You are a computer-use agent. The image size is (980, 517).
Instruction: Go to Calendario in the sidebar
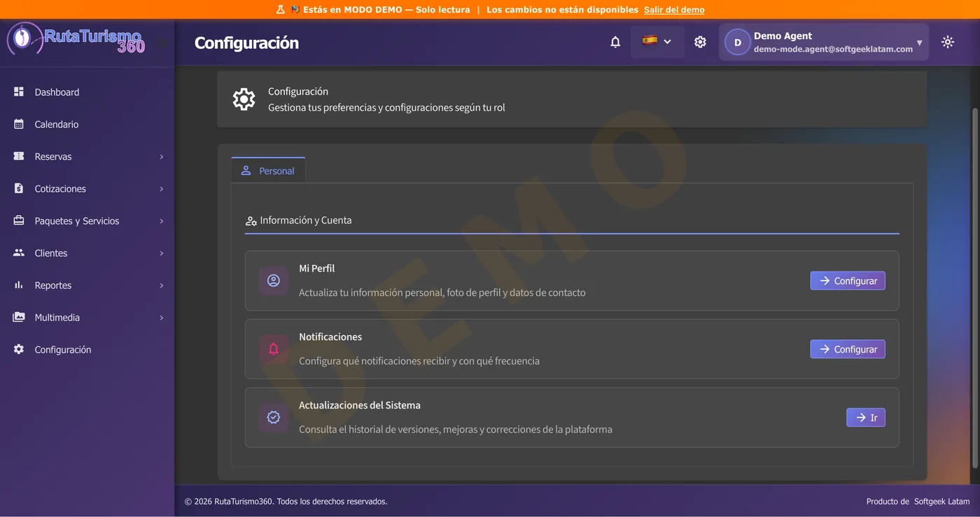[87, 124]
